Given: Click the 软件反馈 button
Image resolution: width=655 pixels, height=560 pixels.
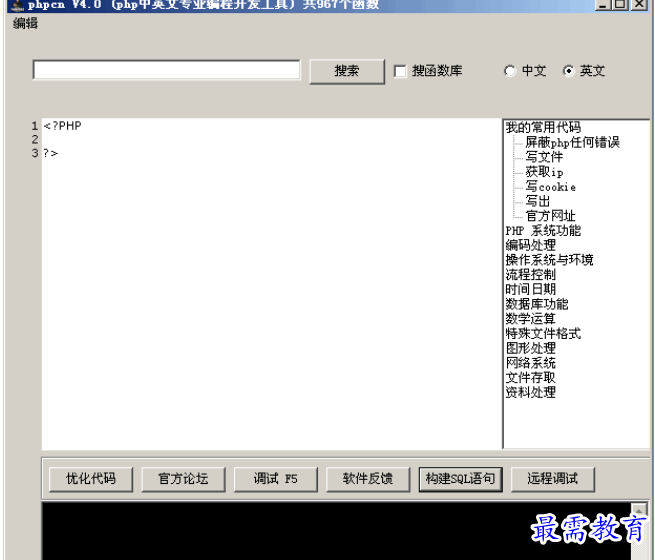Looking at the screenshot, I should (368, 479).
